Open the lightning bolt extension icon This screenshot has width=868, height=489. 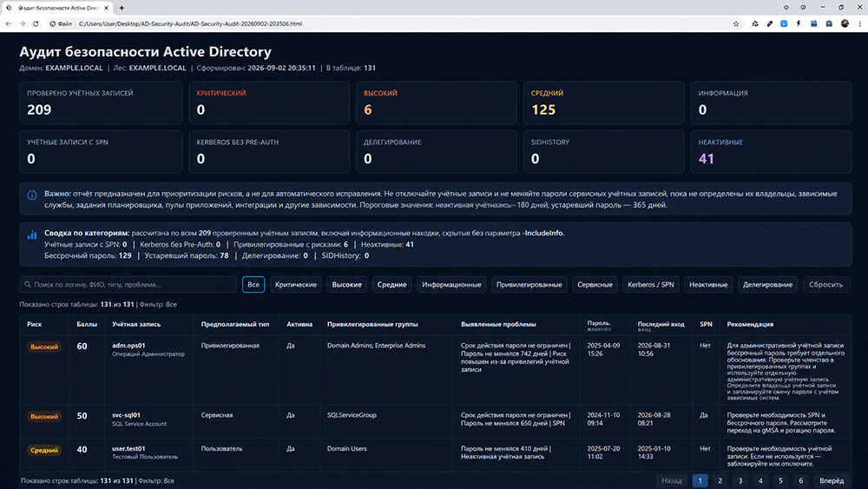[799, 23]
